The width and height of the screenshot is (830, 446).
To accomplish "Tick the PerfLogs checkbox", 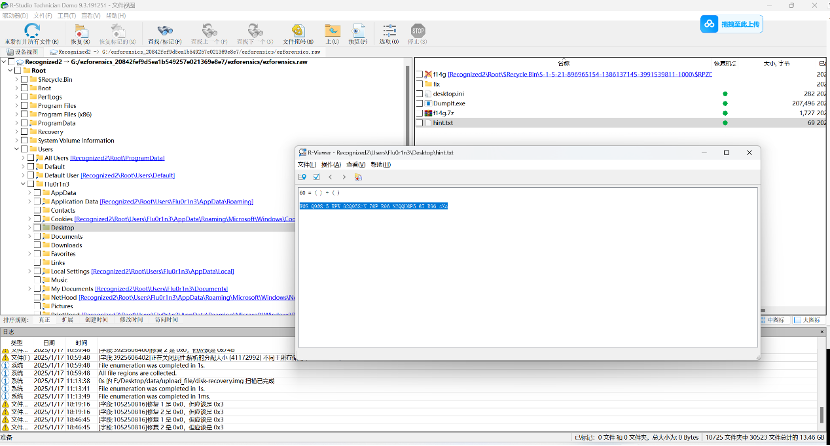I will pyautogui.click(x=24, y=97).
